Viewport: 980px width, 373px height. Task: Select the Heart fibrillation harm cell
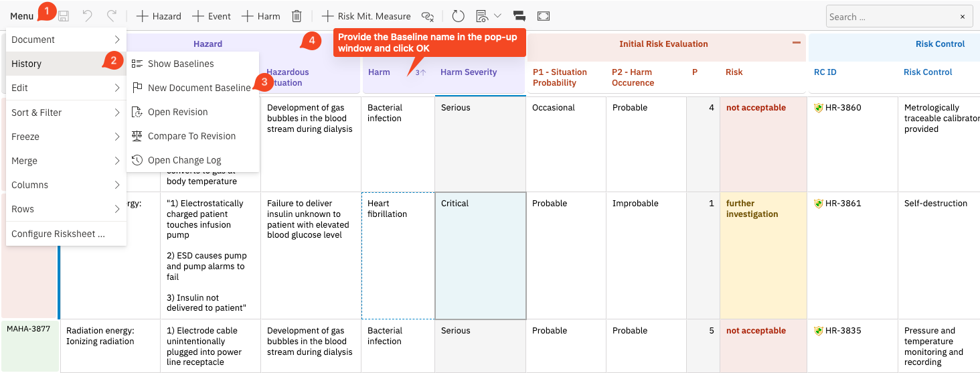tap(398, 256)
